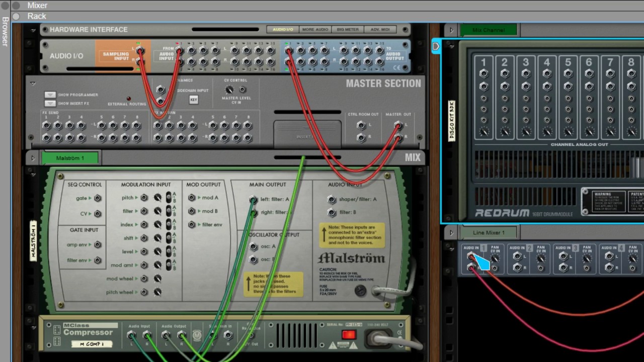Toggle the shift A/B switch
Screen dimensions: 644x362
point(169,238)
